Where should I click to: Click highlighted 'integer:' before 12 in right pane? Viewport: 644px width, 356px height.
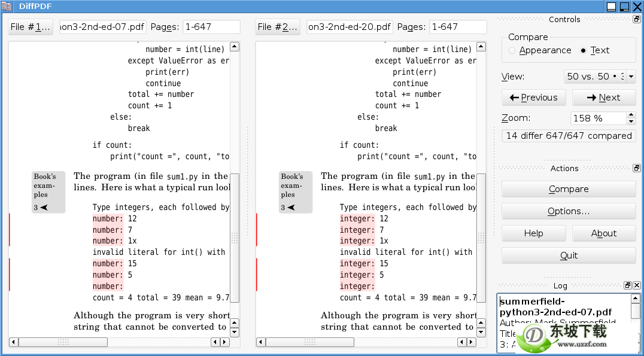357,218
